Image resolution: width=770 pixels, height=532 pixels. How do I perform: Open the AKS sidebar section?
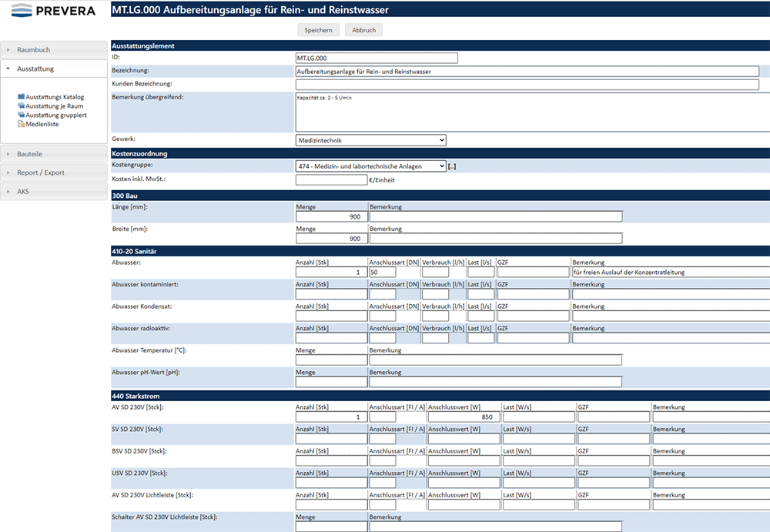coord(54,191)
